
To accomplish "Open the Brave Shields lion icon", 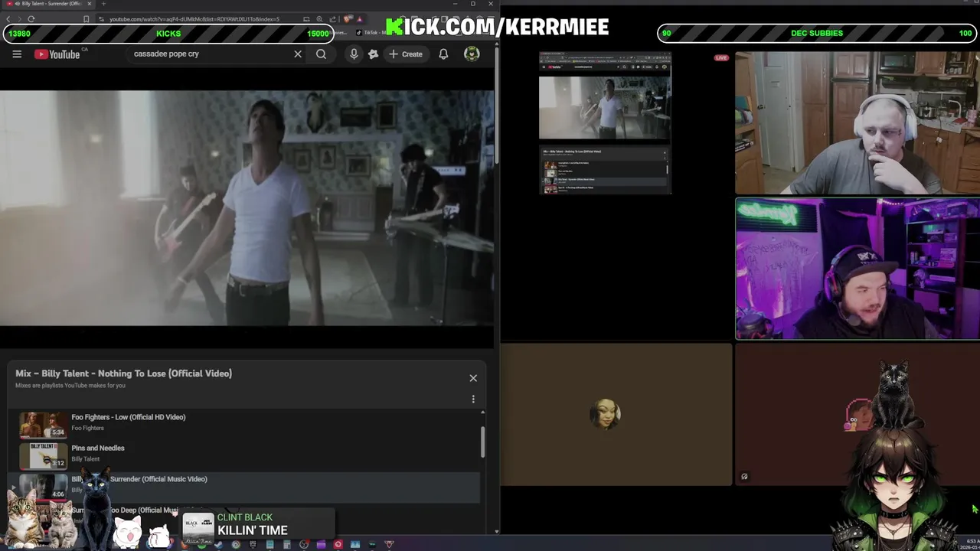I will [348, 19].
